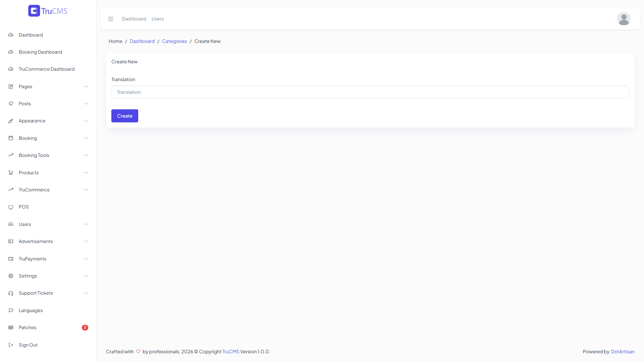Screen dimensions: 644x362
Task: Click the Home breadcrumb text
Action: click(115, 41)
